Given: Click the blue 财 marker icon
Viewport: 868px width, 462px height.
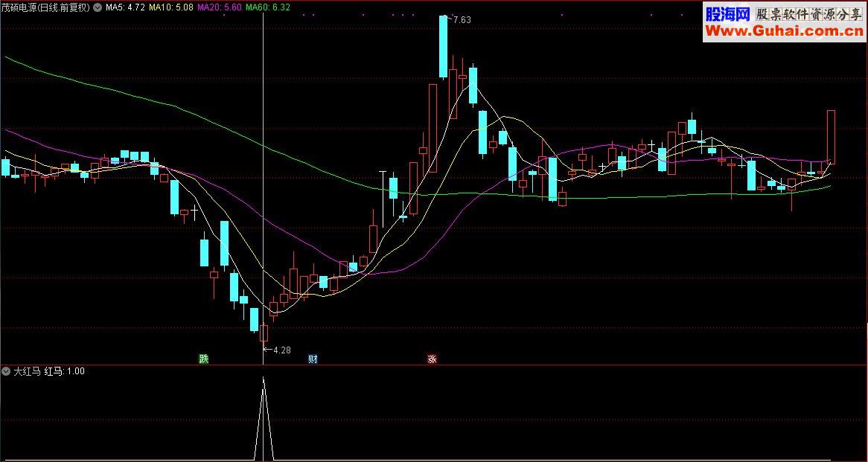Looking at the screenshot, I should click(313, 359).
